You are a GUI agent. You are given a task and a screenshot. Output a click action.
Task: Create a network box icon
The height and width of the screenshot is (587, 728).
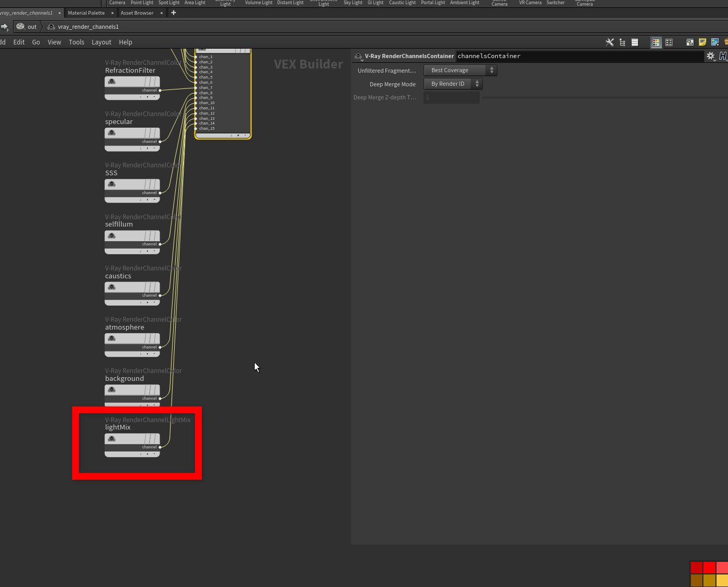(690, 42)
